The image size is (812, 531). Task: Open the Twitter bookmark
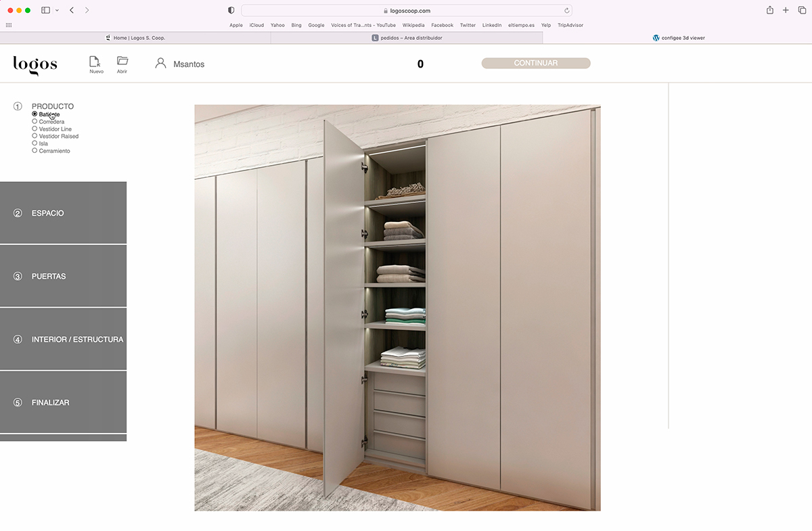coord(468,25)
